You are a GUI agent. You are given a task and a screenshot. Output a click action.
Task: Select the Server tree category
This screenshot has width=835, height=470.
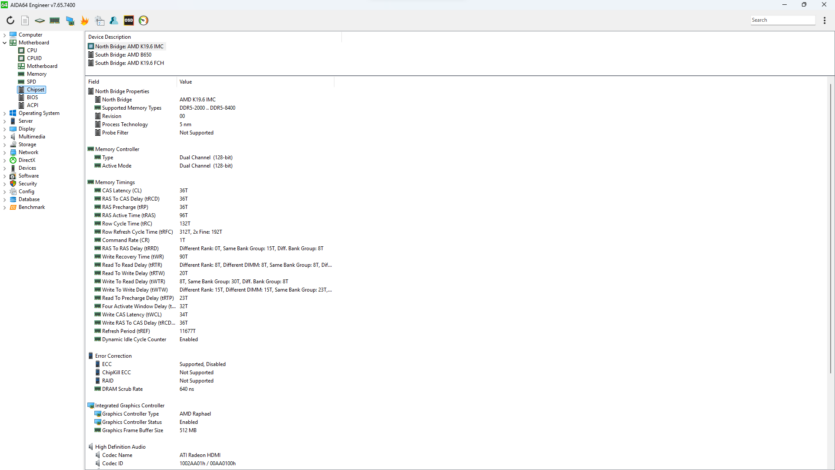tap(25, 121)
